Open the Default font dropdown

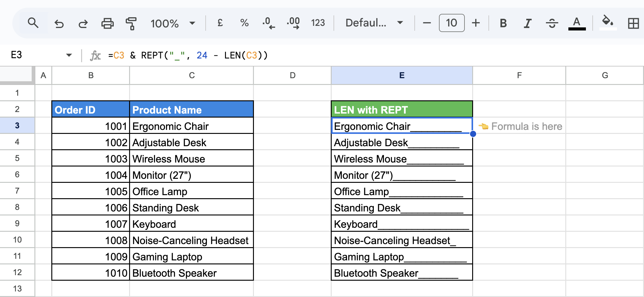(374, 23)
